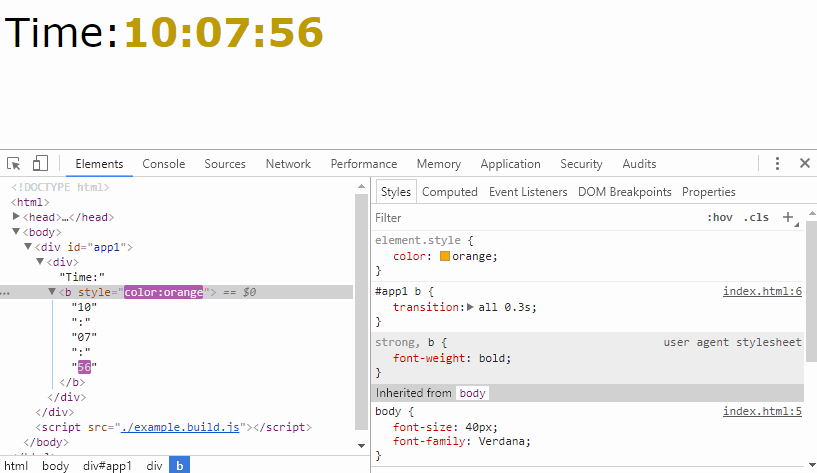This screenshot has height=473, width=817.
Task: Toggle the device toolbar icon
Action: click(40, 164)
